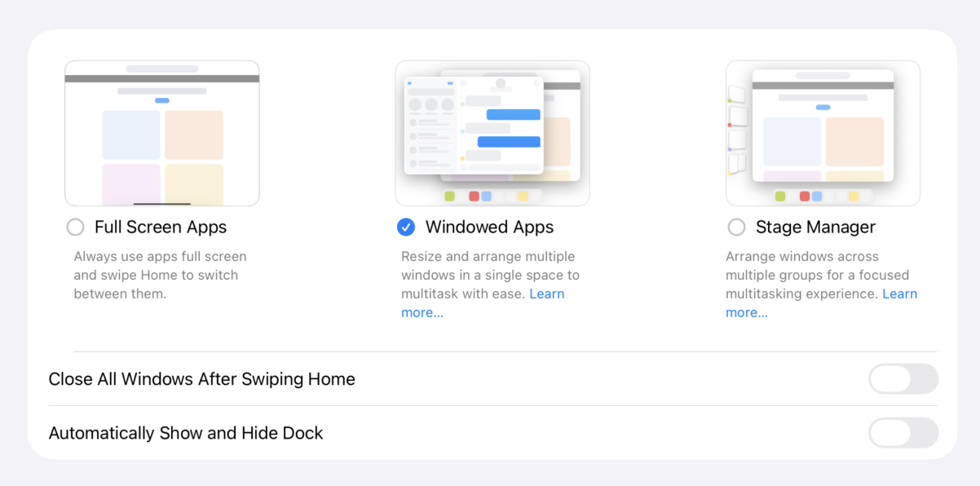Click the checked Windowed Apps radio button
980x486 pixels.
406,228
